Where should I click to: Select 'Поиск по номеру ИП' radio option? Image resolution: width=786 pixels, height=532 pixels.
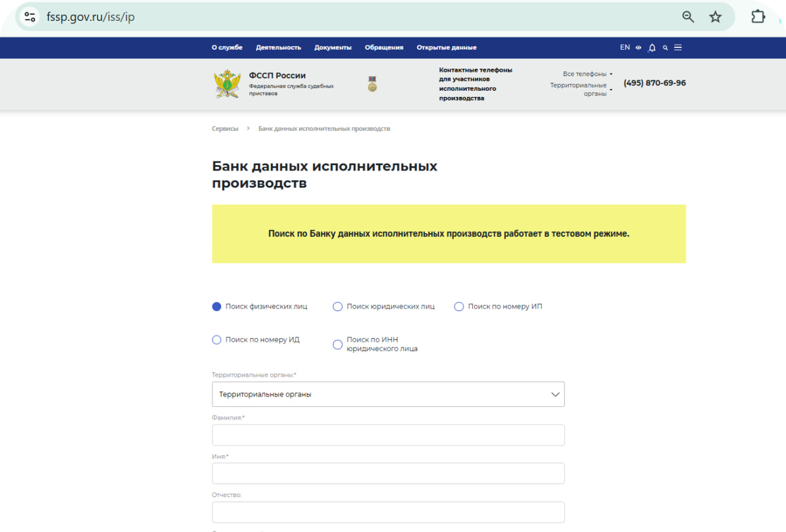point(459,307)
